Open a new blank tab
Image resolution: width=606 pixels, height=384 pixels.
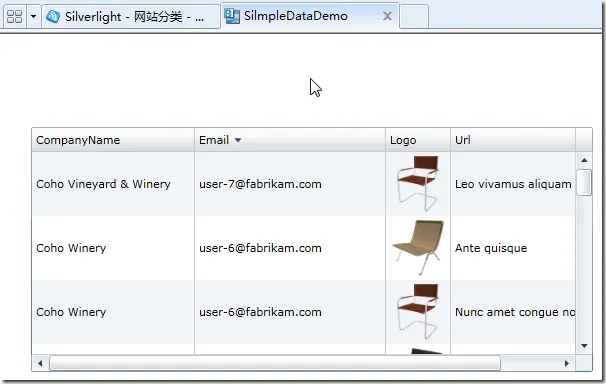click(414, 17)
